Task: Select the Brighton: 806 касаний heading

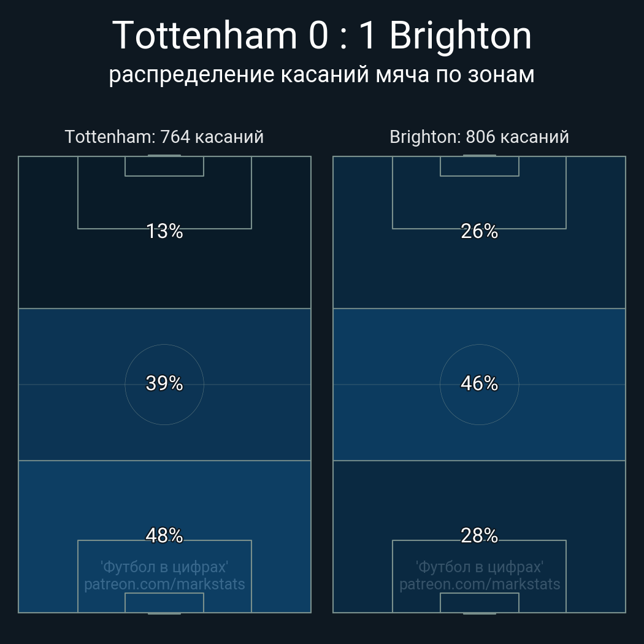Action: [479, 137]
